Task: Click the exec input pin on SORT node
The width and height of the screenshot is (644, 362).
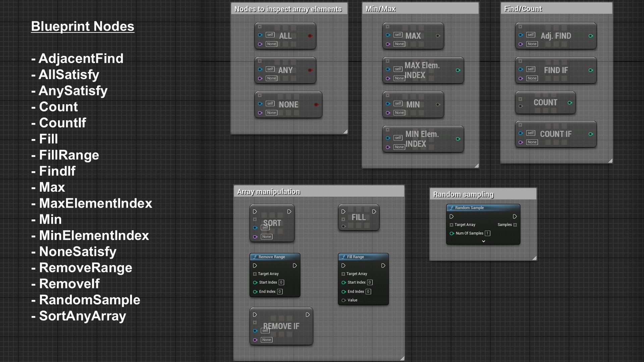Action: click(255, 212)
